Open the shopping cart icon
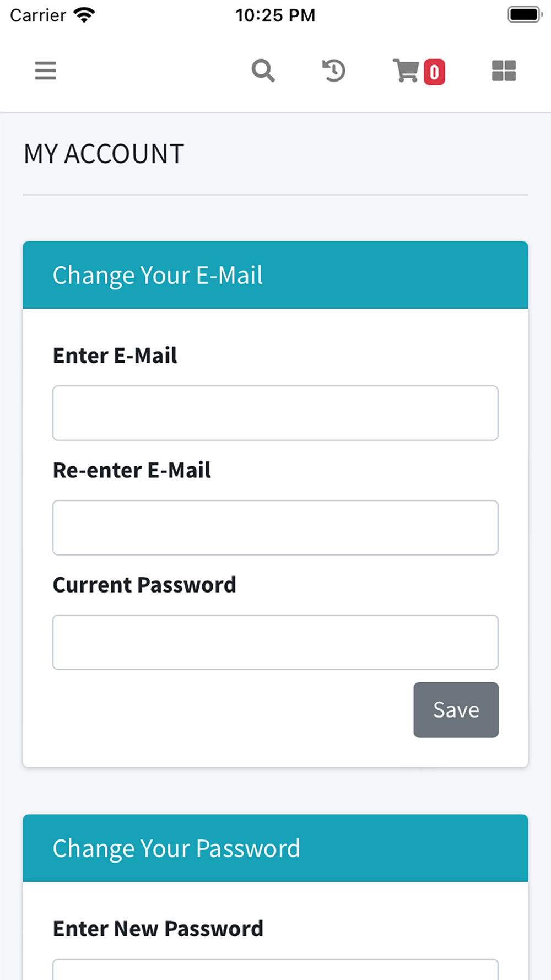 pyautogui.click(x=406, y=71)
